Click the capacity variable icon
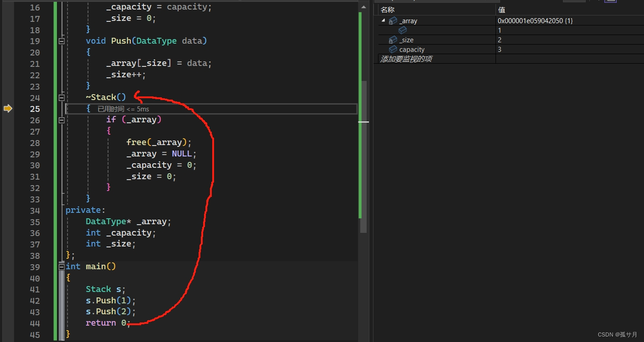Image resolution: width=644 pixels, height=342 pixels. tap(393, 49)
